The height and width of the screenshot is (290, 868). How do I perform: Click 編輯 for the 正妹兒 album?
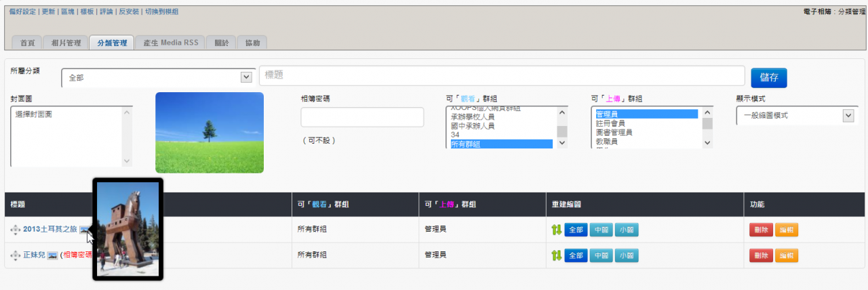786,255
